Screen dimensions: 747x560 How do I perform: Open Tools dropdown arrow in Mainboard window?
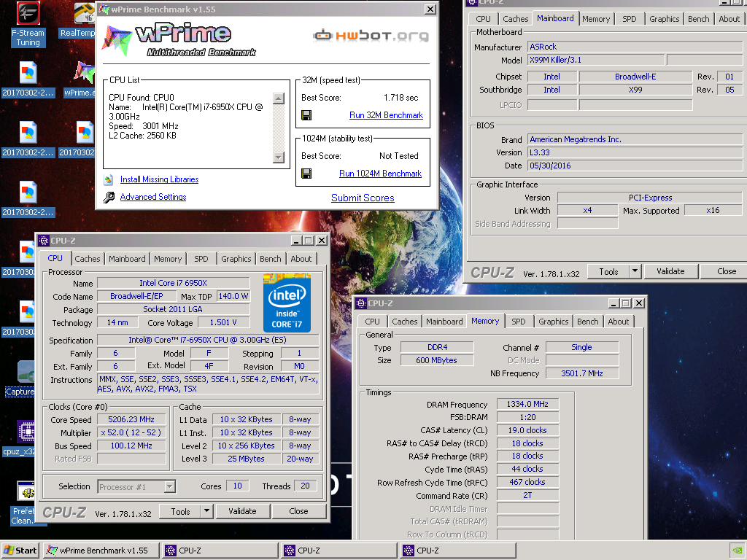(x=635, y=271)
